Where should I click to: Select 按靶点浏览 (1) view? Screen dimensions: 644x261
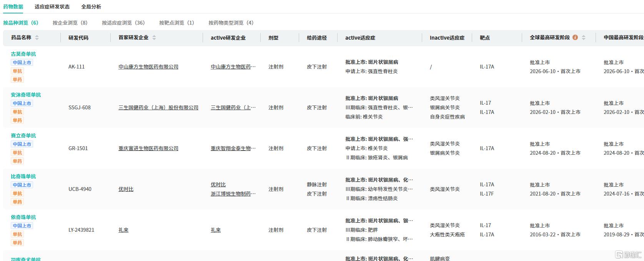[176, 23]
